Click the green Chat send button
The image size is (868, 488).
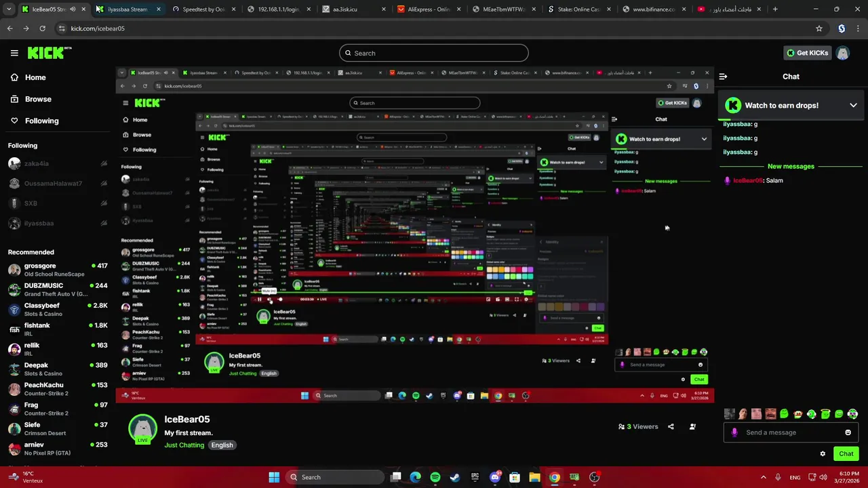pyautogui.click(x=846, y=454)
